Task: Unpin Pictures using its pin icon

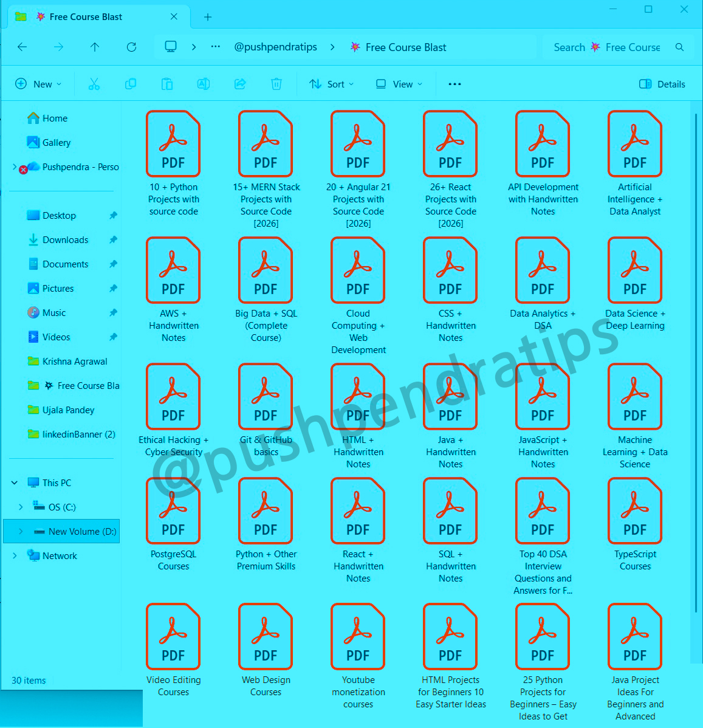Action: tap(113, 288)
